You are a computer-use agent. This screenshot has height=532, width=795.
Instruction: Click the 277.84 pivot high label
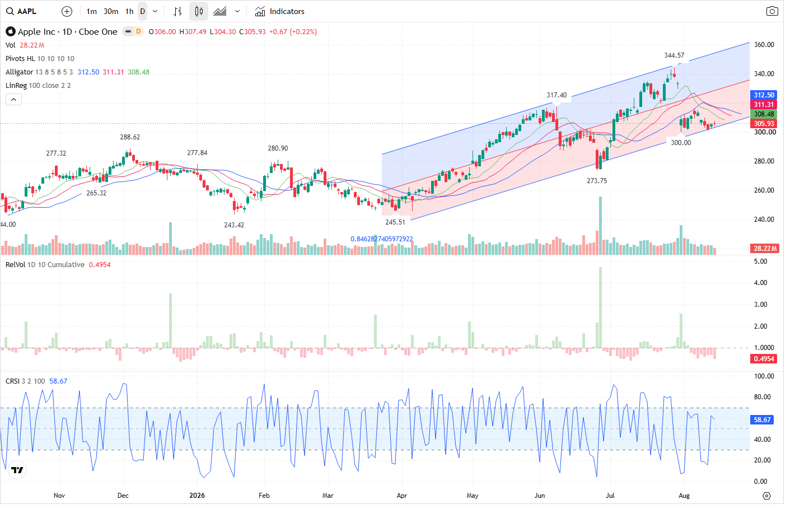click(x=197, y=153)
